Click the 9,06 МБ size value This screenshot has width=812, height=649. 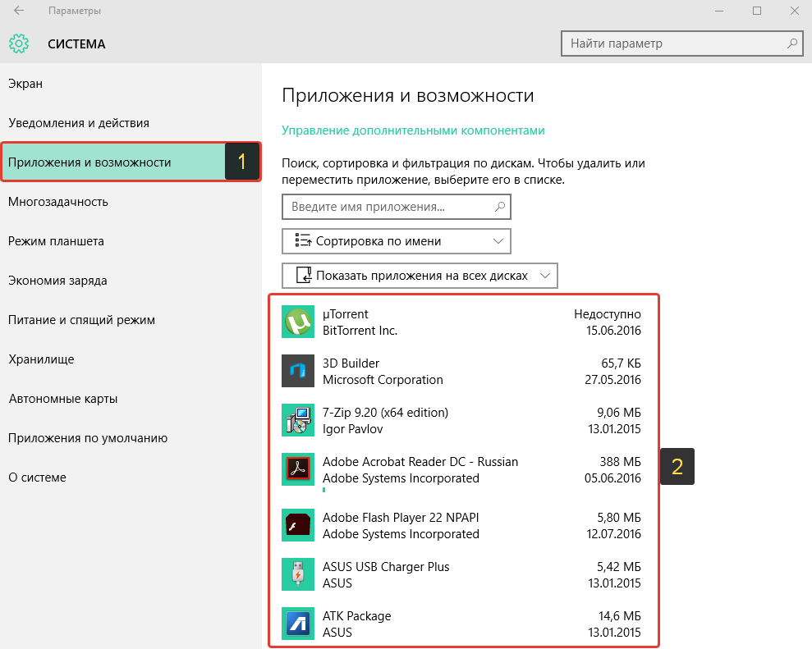[x=618, y=413]
